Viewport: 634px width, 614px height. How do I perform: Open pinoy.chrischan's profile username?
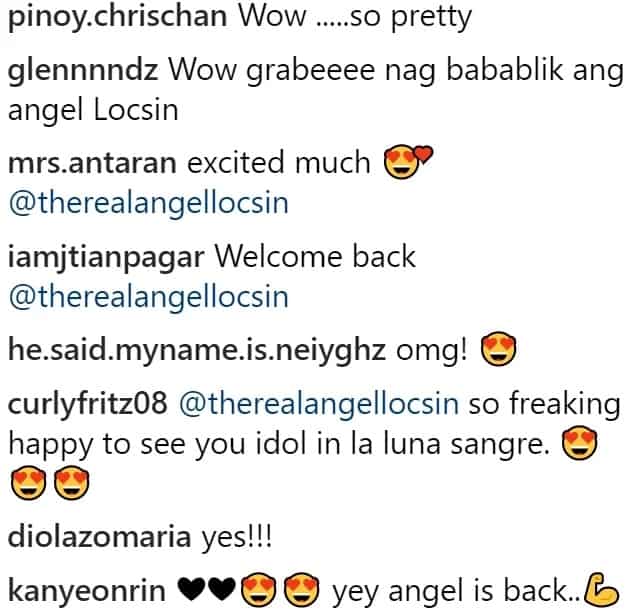tap(118, 18)
